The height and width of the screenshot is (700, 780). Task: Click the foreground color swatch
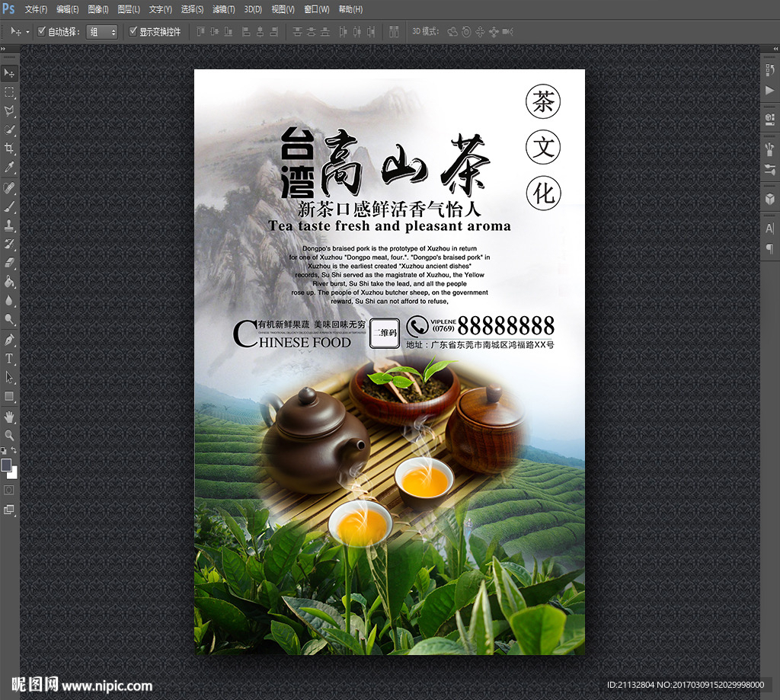pos(6,464)
